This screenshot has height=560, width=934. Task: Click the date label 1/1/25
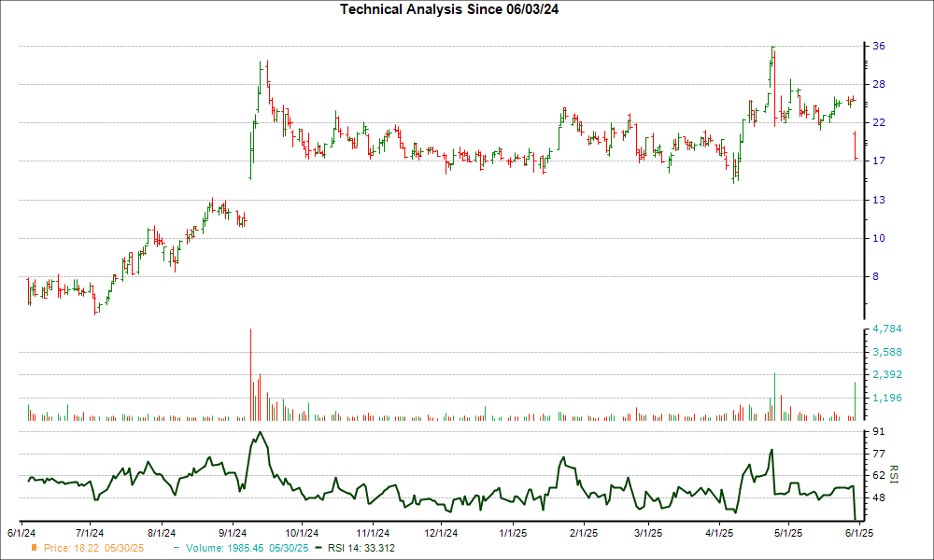tap(514, 533)
